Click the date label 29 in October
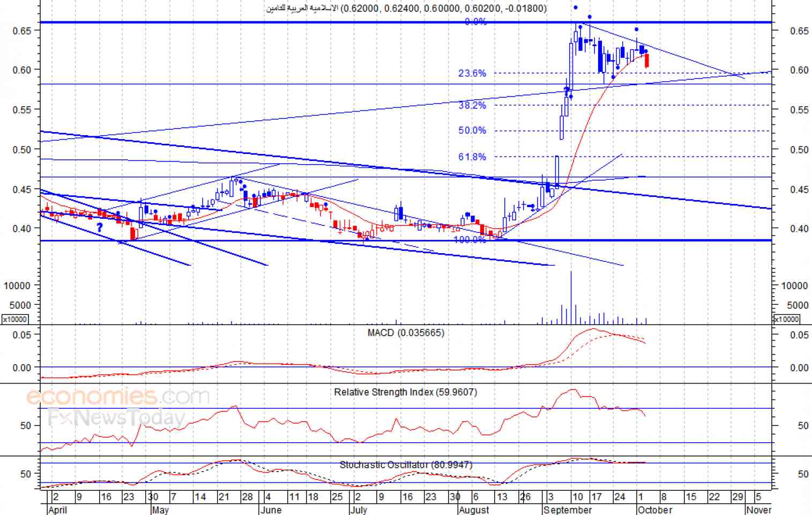The image size is (812, 515). 737,497
